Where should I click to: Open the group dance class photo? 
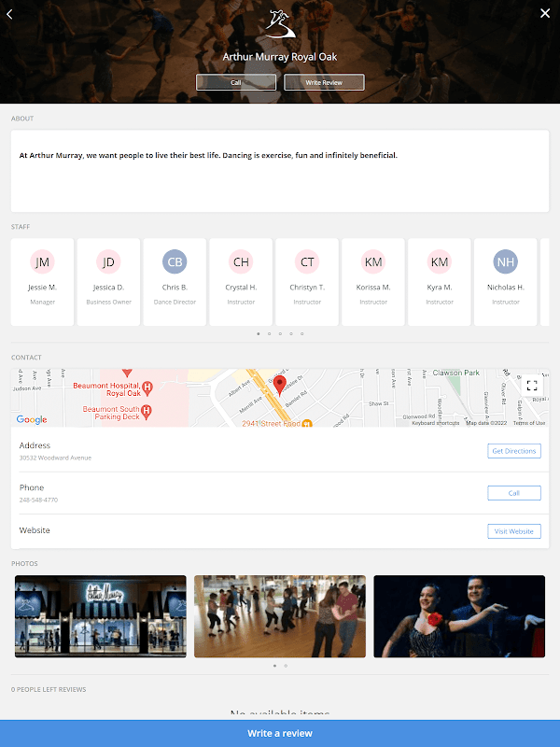[x=280, y=616]
